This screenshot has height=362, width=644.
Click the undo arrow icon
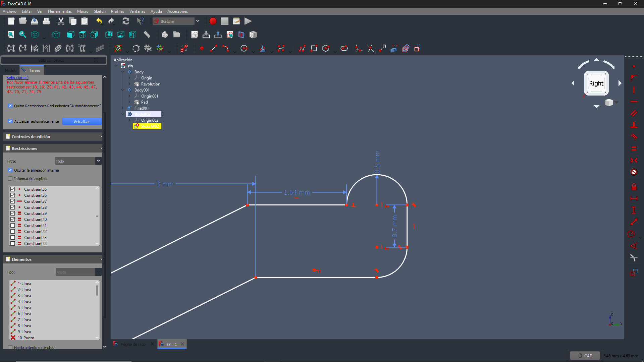coord(99,21)
